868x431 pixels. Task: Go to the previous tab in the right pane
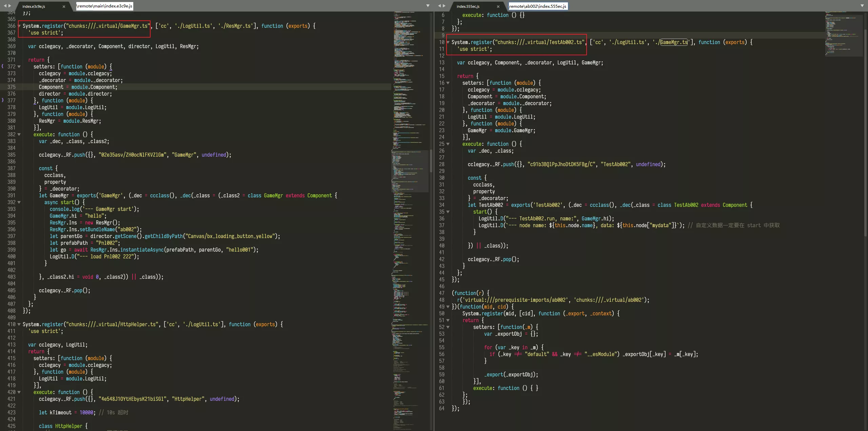tap(439, 6)
